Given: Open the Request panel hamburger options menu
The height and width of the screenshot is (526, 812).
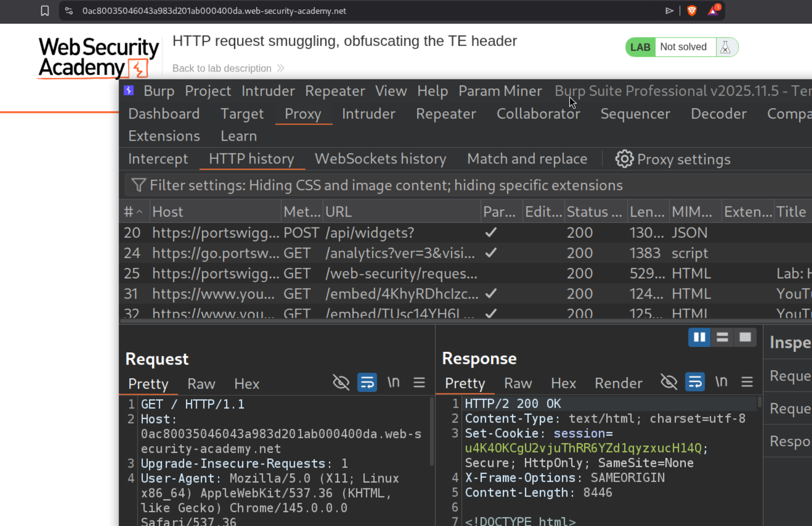Looking at the screenshot, I should click(x=419, y=382).
